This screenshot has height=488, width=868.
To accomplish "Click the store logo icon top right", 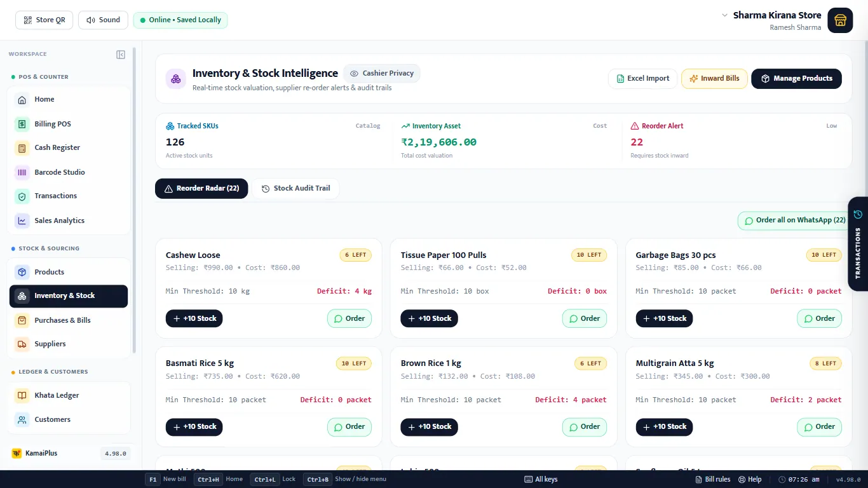I will [x=840, y=20].
